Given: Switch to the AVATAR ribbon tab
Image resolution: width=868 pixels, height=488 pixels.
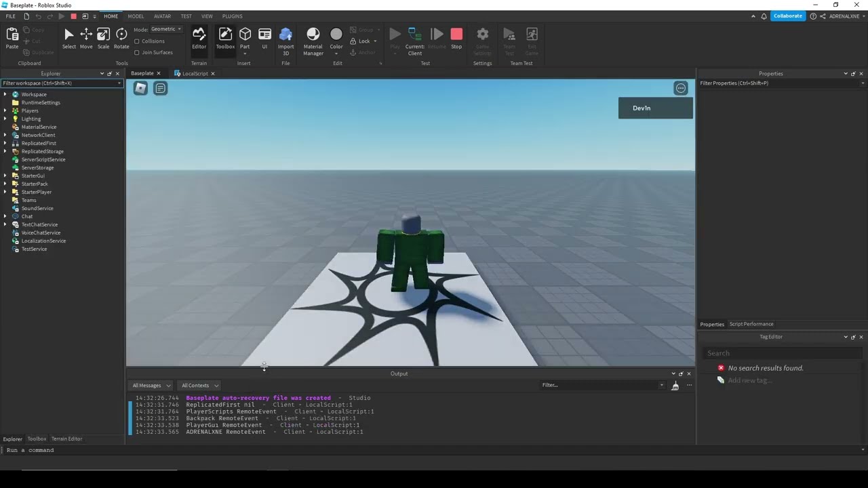Looking at the screenshot, I should (x=162, y=16).
